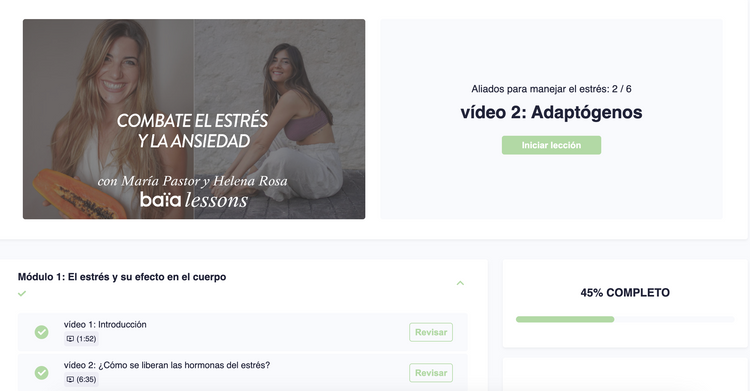Click the video icon beside the 1:52 duration
Image resolution: width=750 pixels, height=391 pixels.
coord(70,339)
